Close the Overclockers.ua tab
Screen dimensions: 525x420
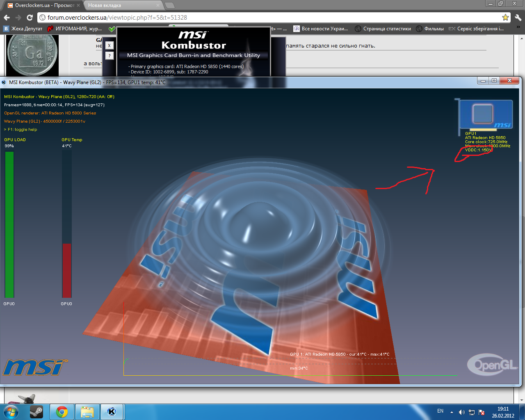click(78, 5)
